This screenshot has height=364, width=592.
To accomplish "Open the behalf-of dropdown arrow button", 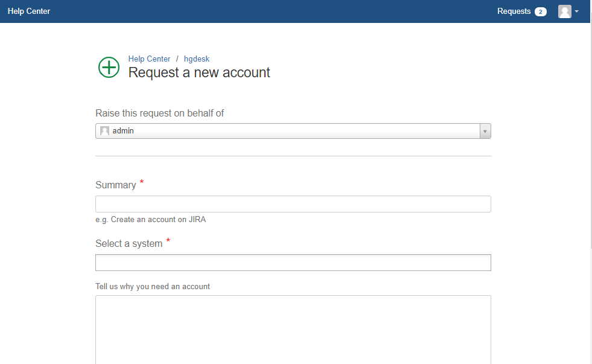I will pyautogui.click(x=485, y=131).
